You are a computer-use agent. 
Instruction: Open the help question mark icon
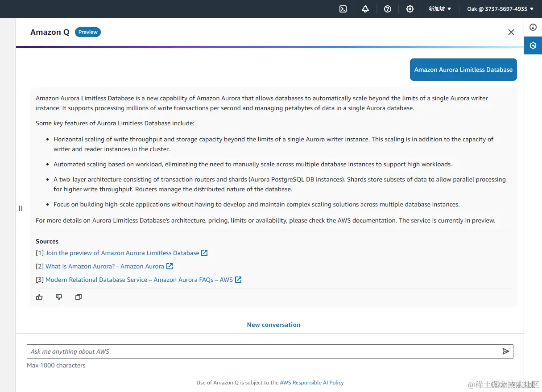tap(388, 9)
